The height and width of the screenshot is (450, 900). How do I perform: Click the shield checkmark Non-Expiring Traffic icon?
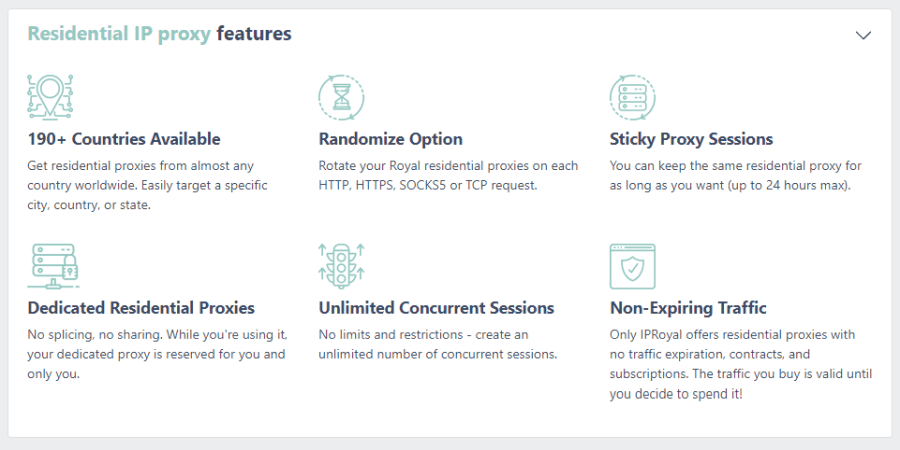pyautogui.click(x=633, y=266)
